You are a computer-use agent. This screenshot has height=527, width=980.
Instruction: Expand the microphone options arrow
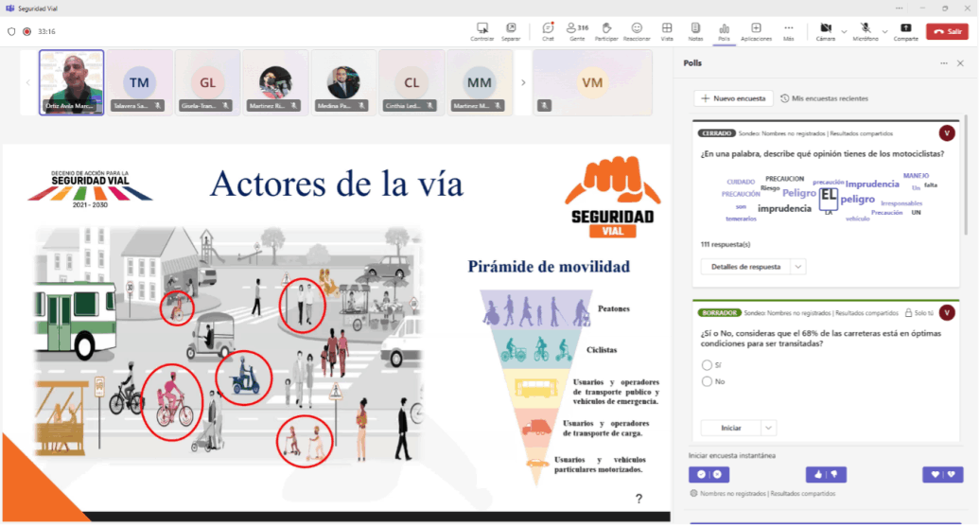pos(884,31)
